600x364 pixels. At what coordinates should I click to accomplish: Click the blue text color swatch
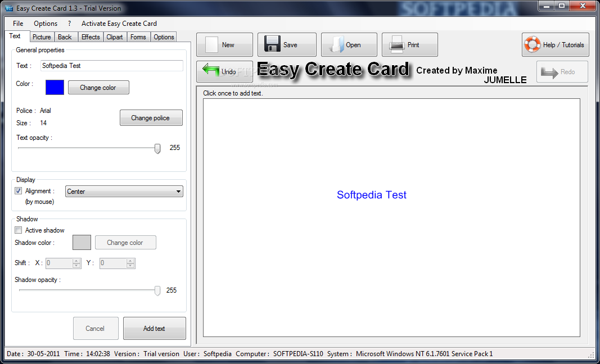pyautogui.click(x=55, y=87)
